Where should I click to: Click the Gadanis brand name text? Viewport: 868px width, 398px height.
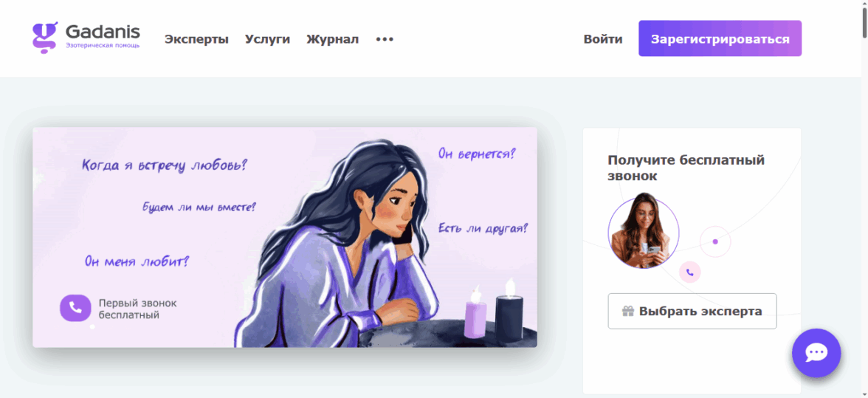coord(103,31)
